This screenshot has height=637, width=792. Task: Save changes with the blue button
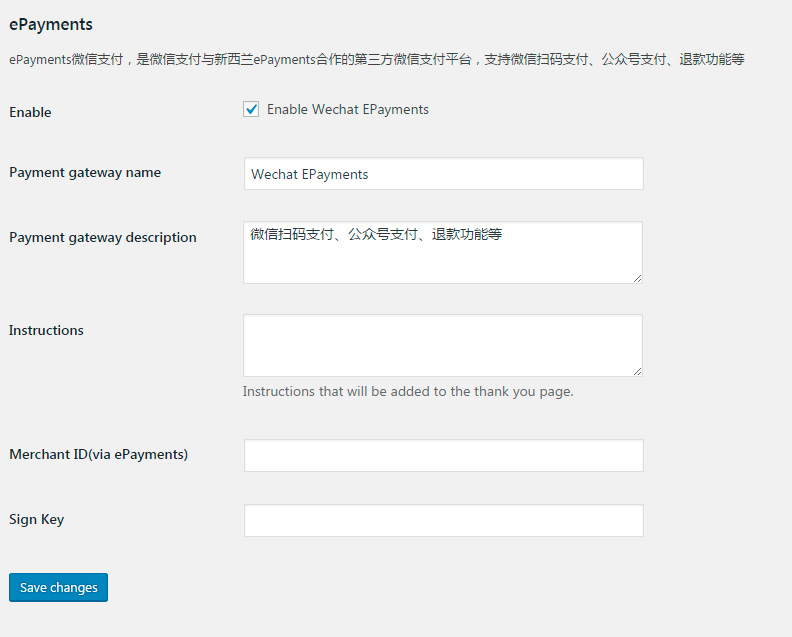58,587
